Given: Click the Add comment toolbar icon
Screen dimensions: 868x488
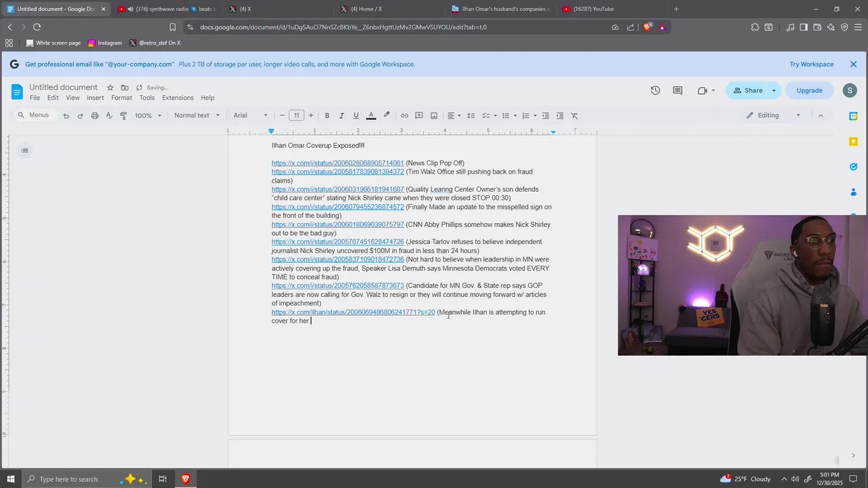Looking at the screenshot, I should (x=419, y=116).
